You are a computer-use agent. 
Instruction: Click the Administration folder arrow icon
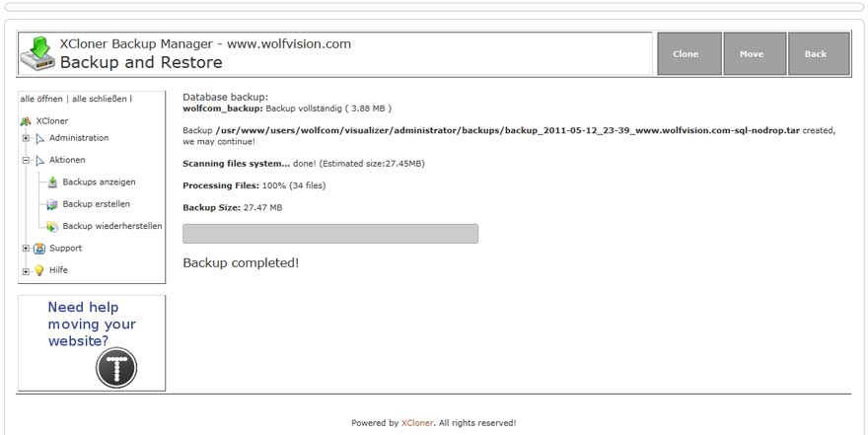click(x=39, y=138)
